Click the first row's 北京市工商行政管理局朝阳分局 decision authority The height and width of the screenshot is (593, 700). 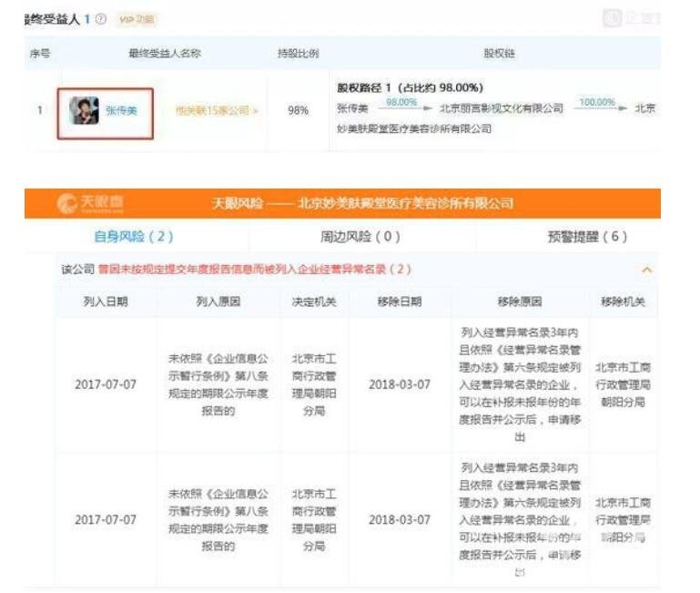click(314, 384)
